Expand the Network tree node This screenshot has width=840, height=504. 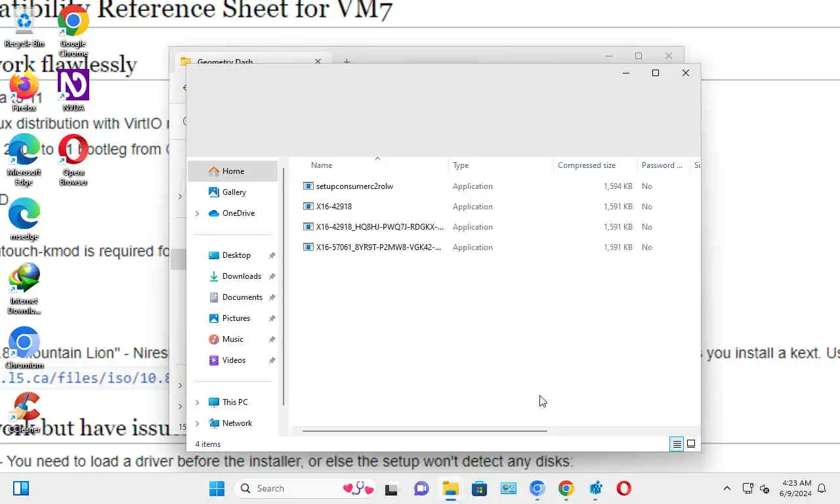[x=198, y=423]
